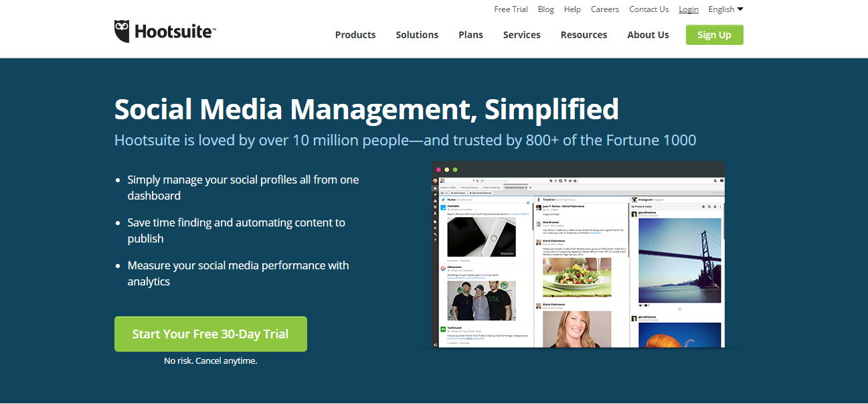
Task: Click the 'Social Media Management, Simplified' headline
Action: [367, 109]
